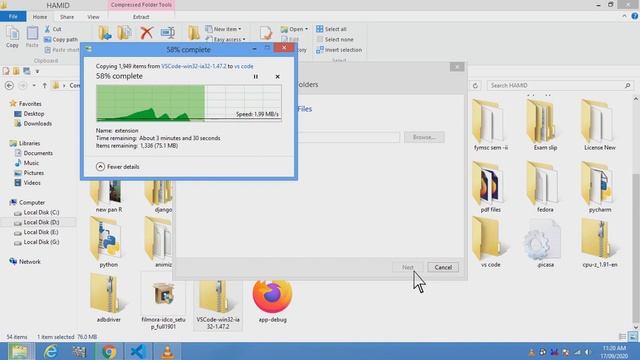
Task: Click the Refresh address bar icon
Action: (x=475, y=85)
